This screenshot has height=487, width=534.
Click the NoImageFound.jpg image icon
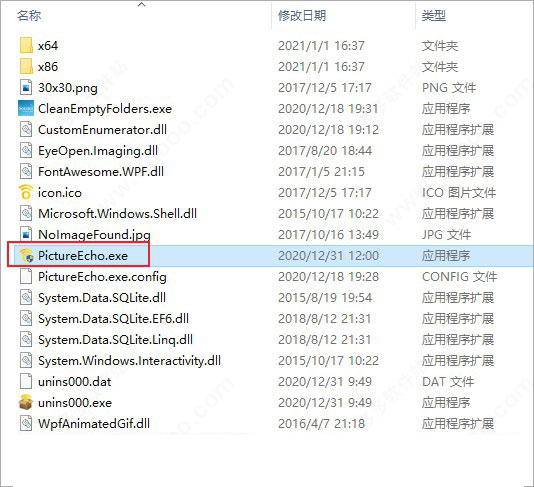(26, 234)
